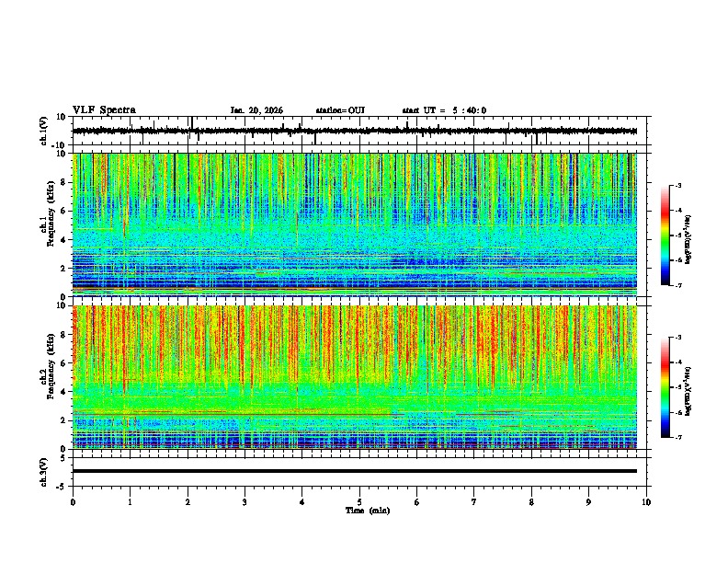Click time axis tick label "6"
This screenshot has width=728, height=563.
(x=417, y=502)
